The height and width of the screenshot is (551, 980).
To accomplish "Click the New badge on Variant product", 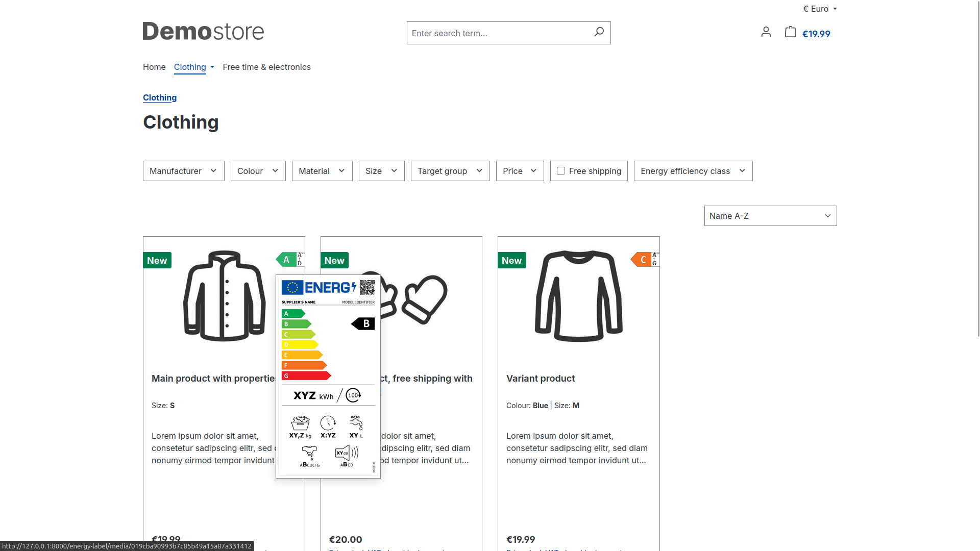I will [x=511, y=260].
